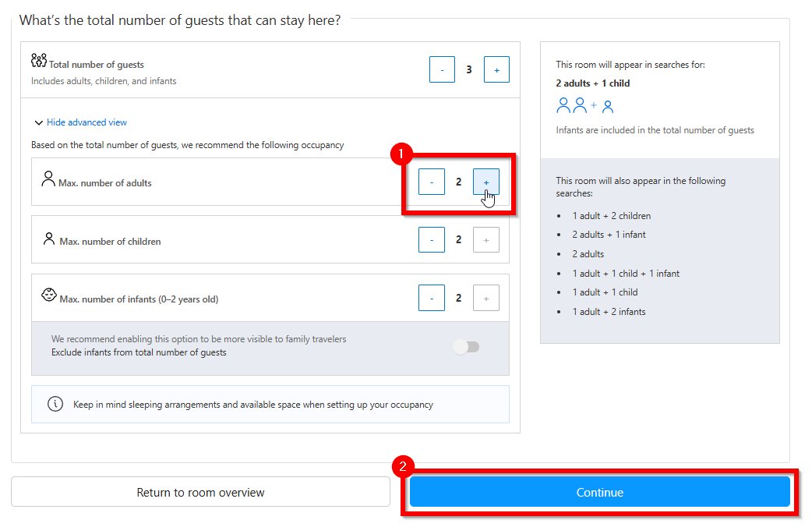Increase total number of guests
Screen dimensions: 812x527
tap(496, 69)
